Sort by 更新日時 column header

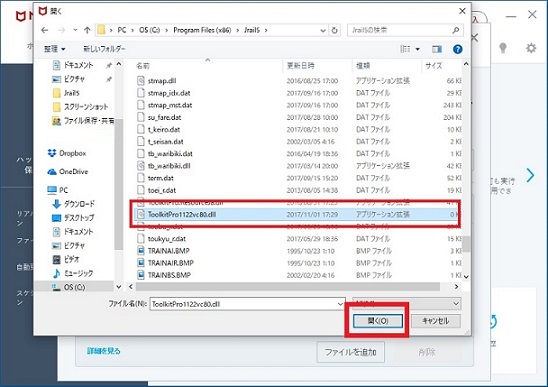click(301, 66)
